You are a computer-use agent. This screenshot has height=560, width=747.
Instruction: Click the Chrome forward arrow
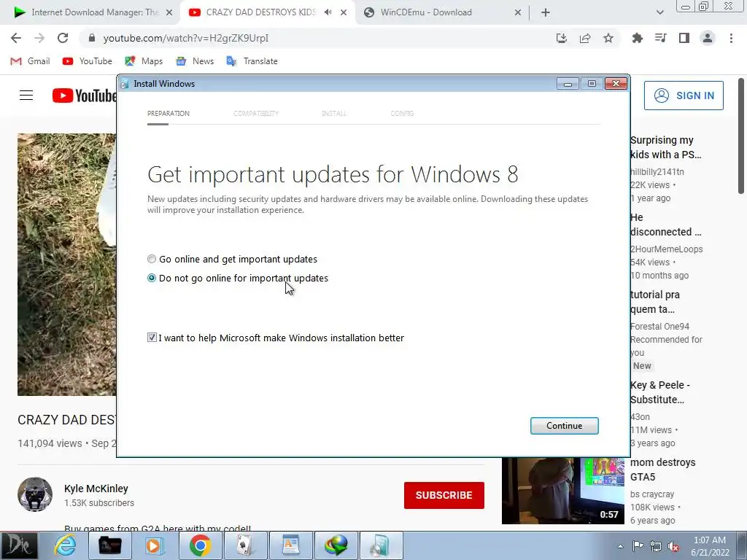pyautogui.click(x=39, y=38)
